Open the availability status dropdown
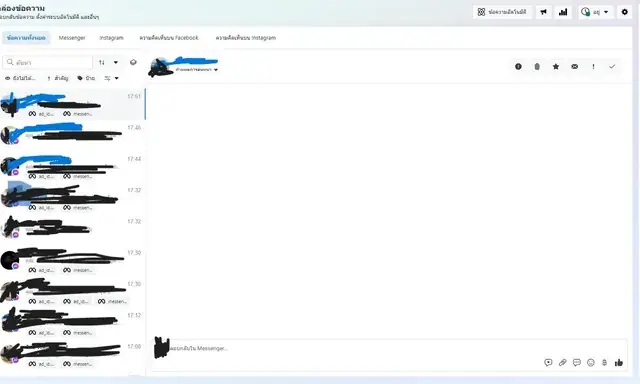The height and width of the screenshot is (384, 640). coord(596,12)
